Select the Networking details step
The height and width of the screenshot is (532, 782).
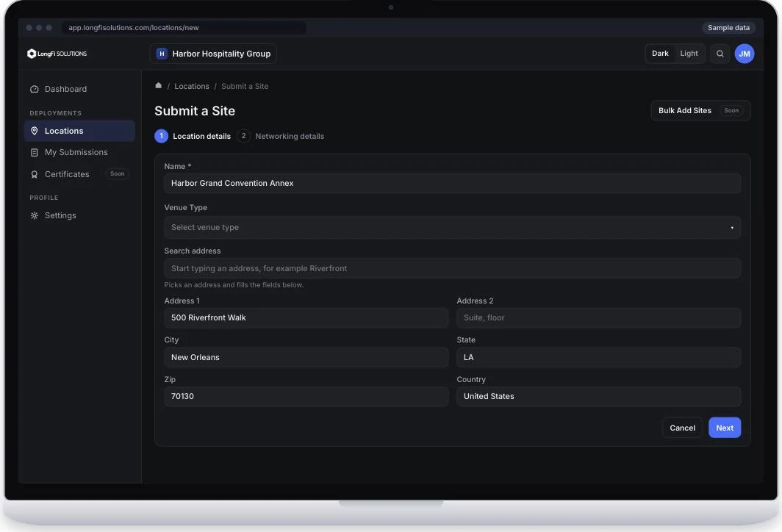281,136
